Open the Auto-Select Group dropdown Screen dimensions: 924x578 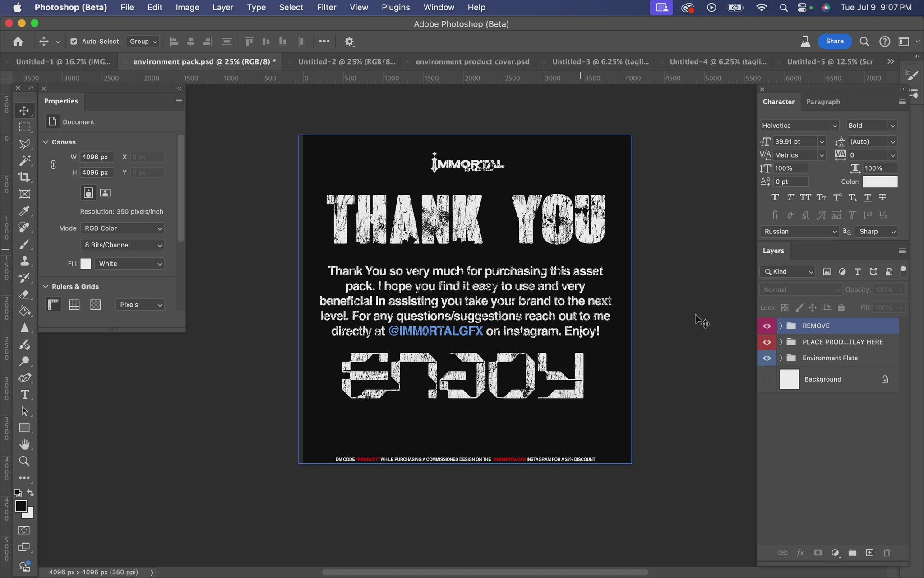(143, 42)
